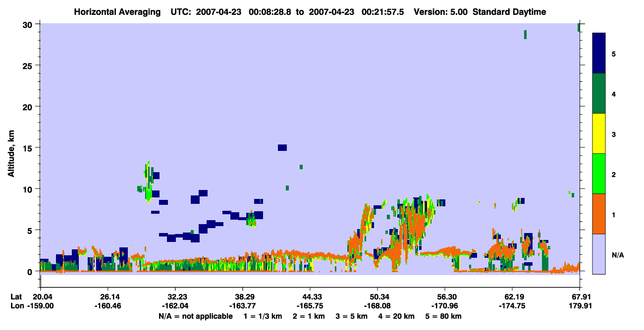644x330 pixels.
Task: Click the dark green colorbar segment labeled 4
Action: (599, 94)
